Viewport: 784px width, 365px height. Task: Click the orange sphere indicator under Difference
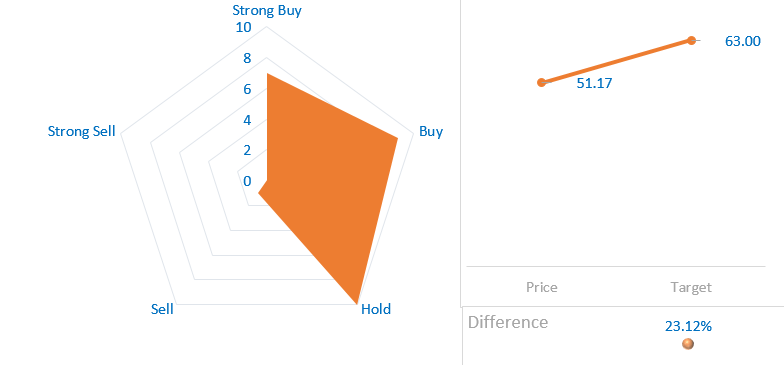[x=688, y=344]
